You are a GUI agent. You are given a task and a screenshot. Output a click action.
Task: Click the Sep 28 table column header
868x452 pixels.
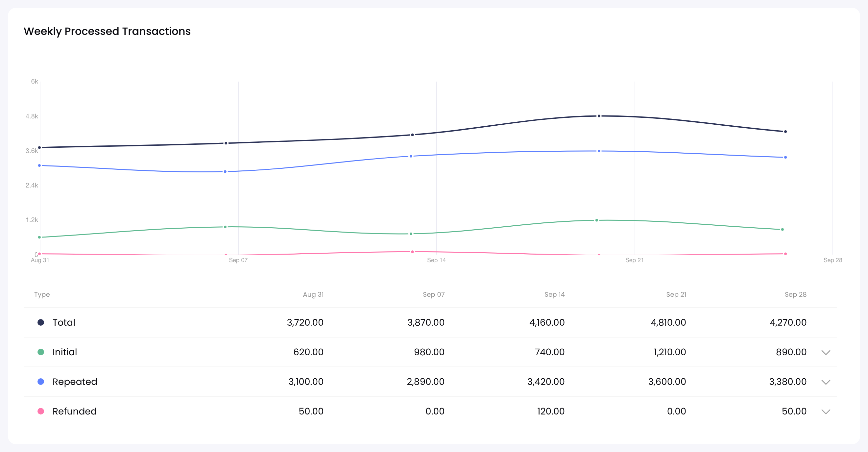click(796, 294)
